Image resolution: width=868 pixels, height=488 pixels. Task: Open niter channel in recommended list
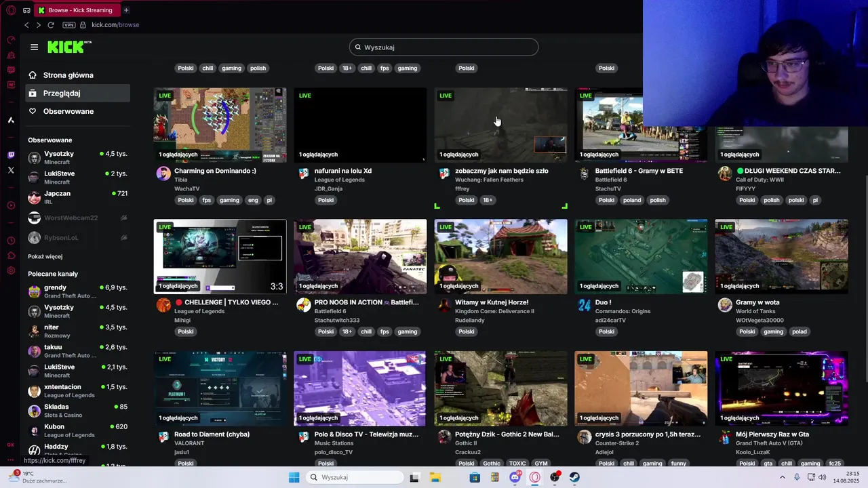(78, 331)
